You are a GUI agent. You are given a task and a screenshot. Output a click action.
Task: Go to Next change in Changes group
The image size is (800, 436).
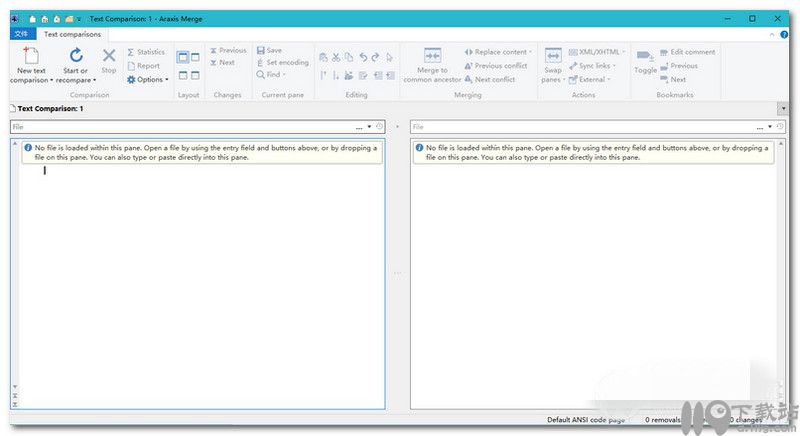coord(222,62)
